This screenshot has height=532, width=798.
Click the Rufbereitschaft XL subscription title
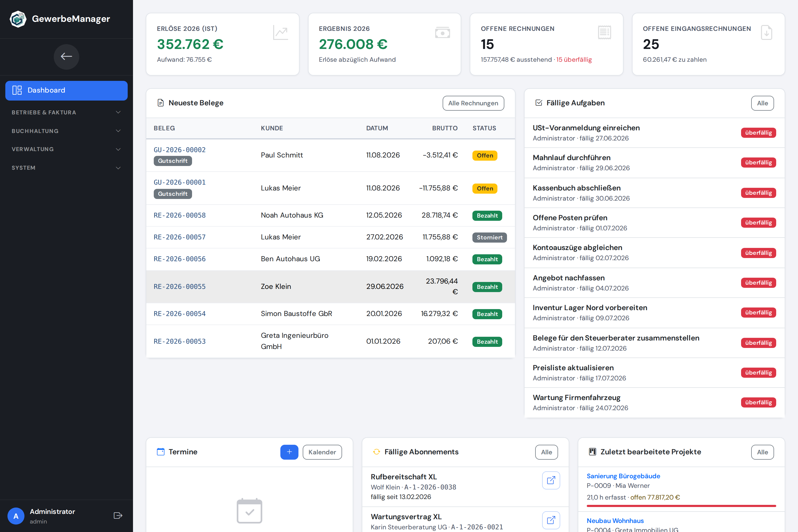(404, 477)
